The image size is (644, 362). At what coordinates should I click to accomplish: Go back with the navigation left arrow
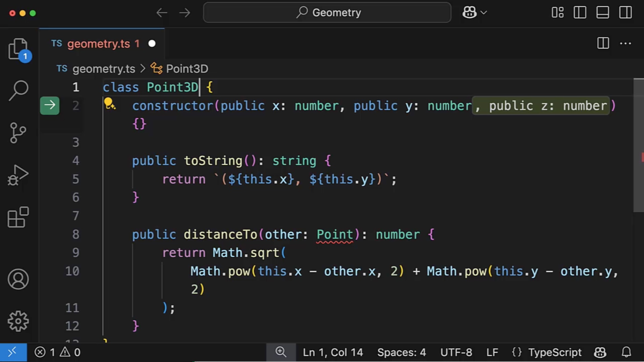pos(162,13)
